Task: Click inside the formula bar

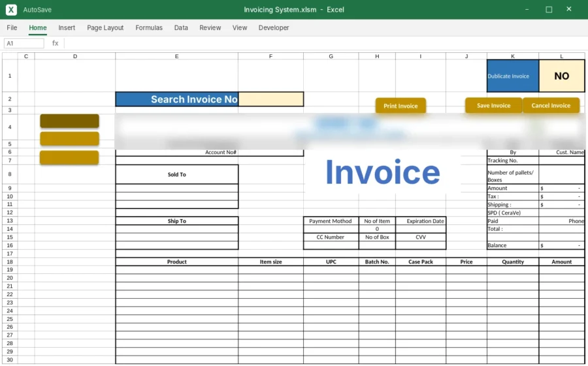Action: click(x=325, y=44)
